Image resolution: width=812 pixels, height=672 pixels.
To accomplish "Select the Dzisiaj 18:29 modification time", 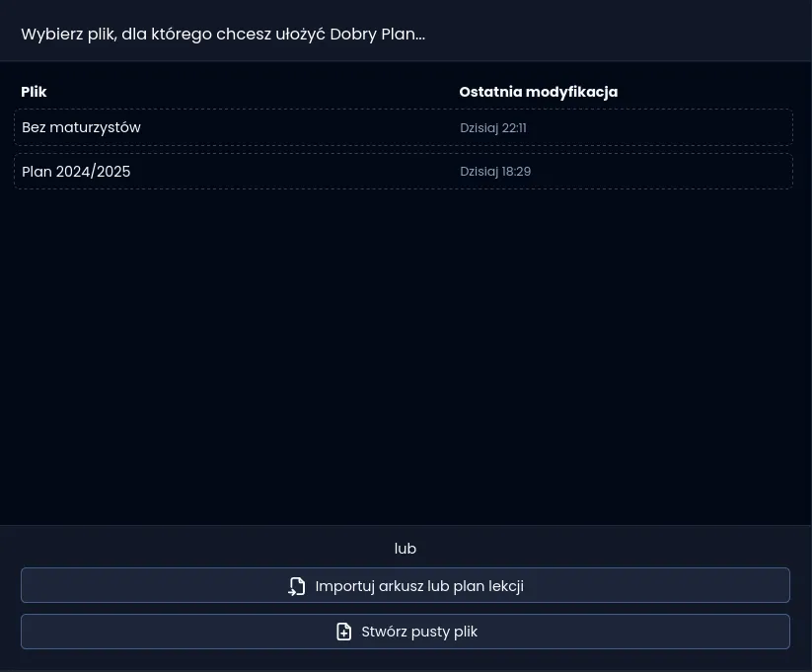I will pos(495,172).
